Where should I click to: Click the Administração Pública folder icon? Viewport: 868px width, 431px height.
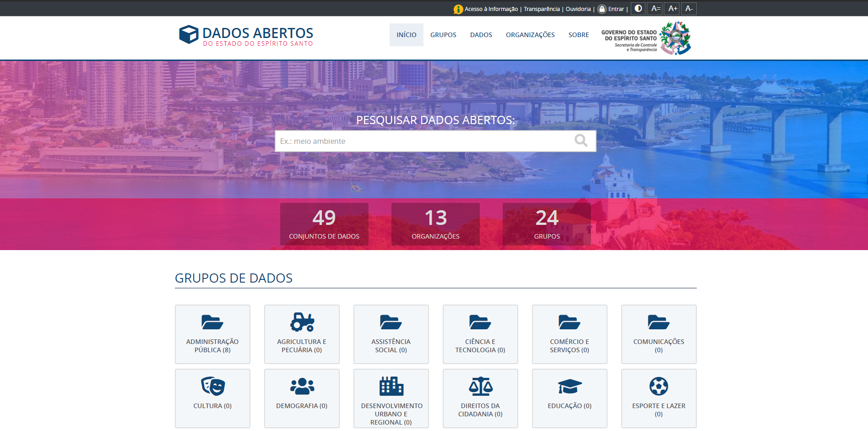(212, 322)
